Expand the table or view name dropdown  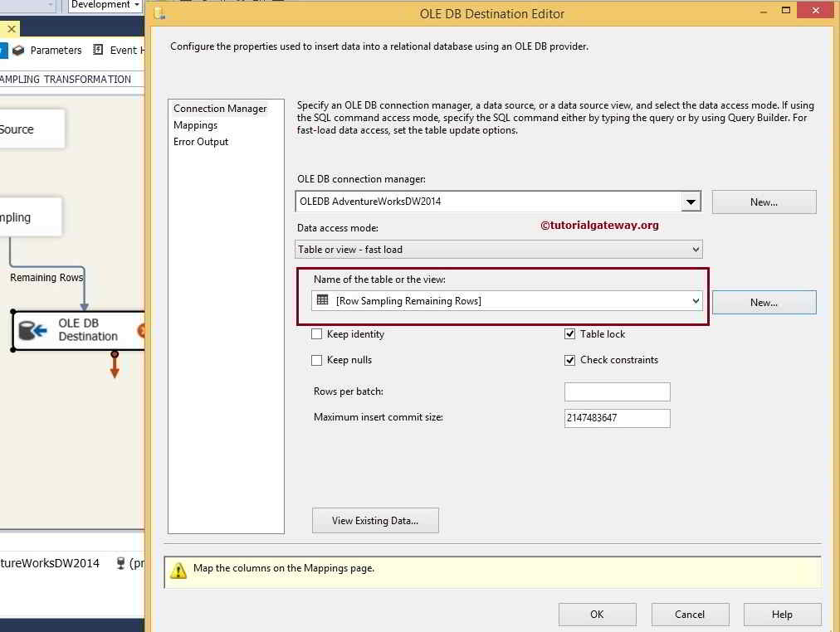[696, 302]
